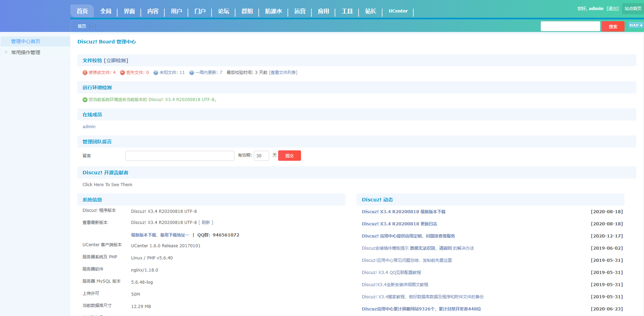The height and width of the screenshot is (316, 644).
Task: Focus the 留言 message input field
Action: pyautogui.click(x=180, y=156)
